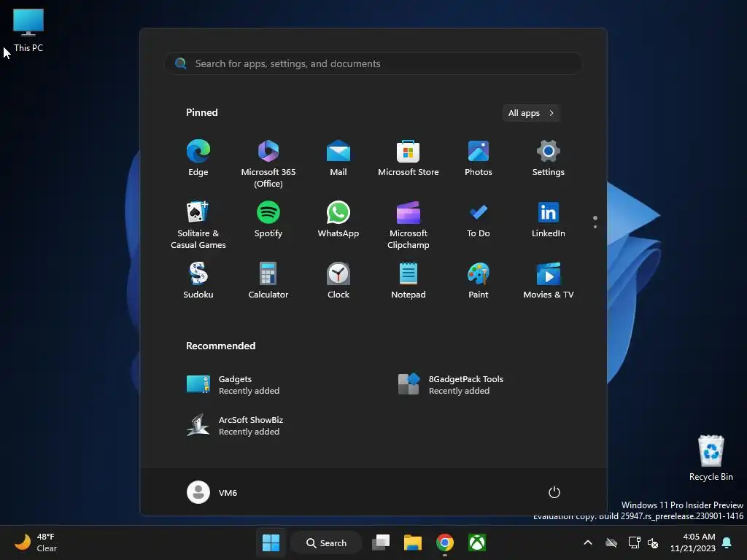Expand the All apps list

pos(531,113)
